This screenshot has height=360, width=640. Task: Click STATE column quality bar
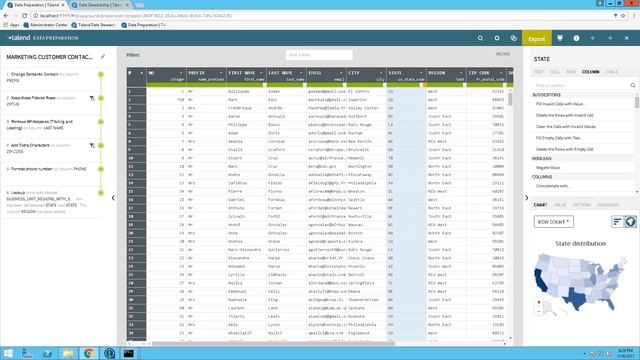406,85
